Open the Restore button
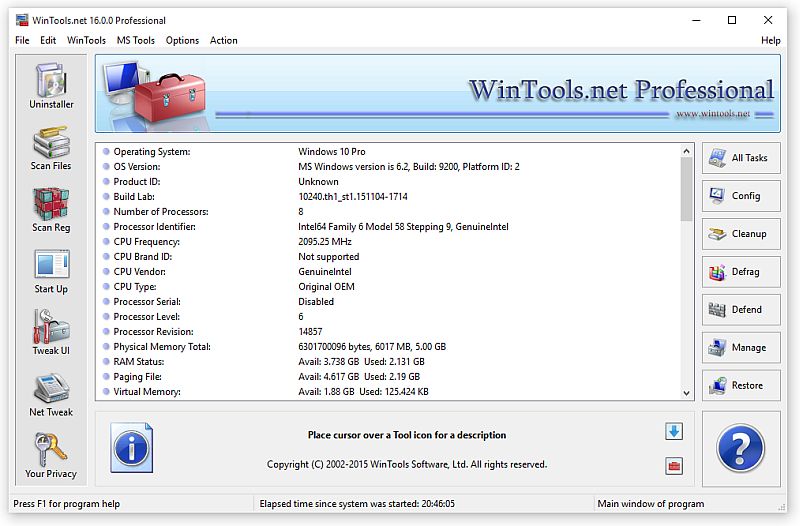 (741, 386)
